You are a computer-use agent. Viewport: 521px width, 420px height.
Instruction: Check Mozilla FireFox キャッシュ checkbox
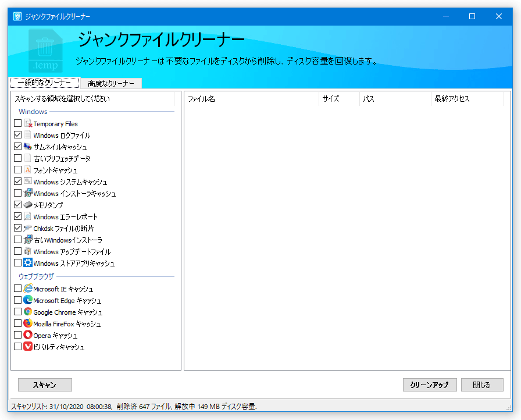click(x=18, y=323)
